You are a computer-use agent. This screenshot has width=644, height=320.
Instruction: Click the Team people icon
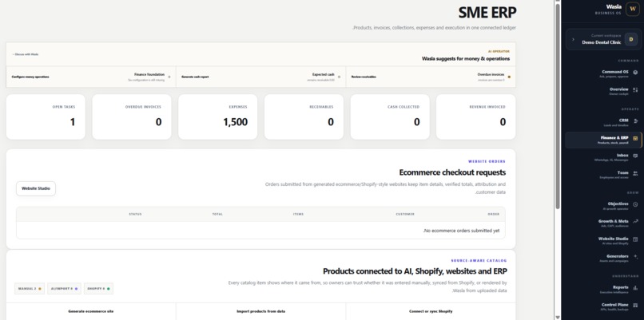coord(635,173)
